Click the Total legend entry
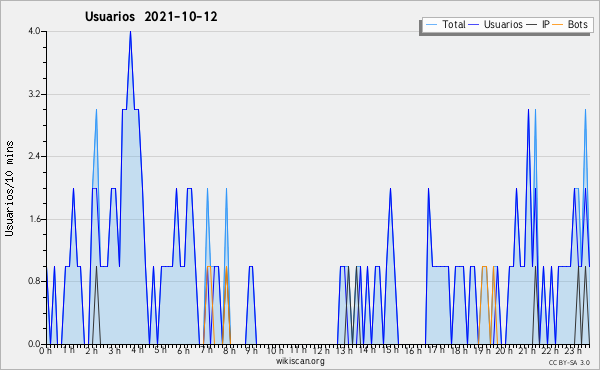 (445, 24)
